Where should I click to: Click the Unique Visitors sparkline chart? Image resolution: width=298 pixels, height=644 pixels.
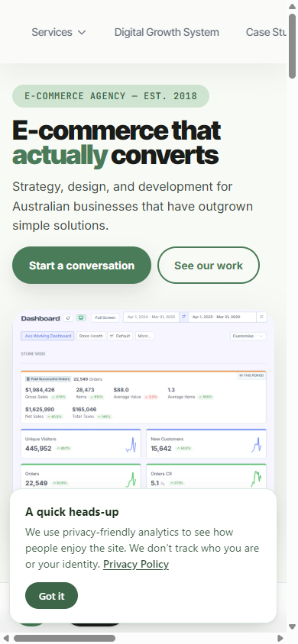(131, 445)
